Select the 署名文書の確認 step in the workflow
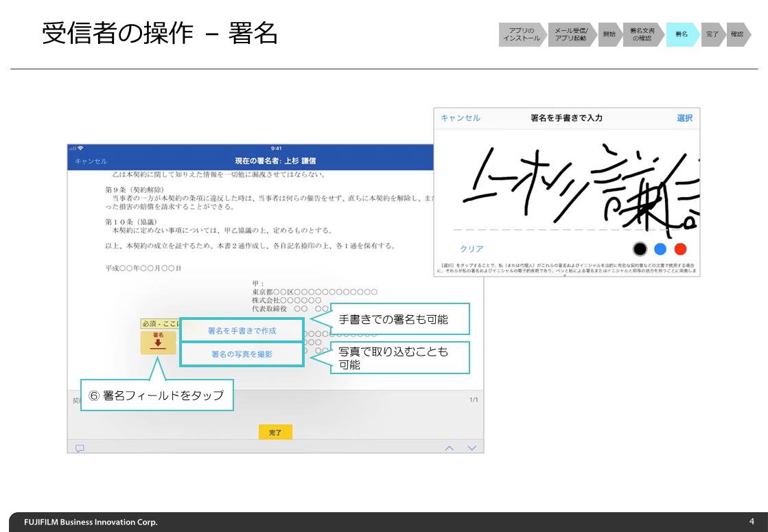768x532 pixels. (x=642, y=34)
